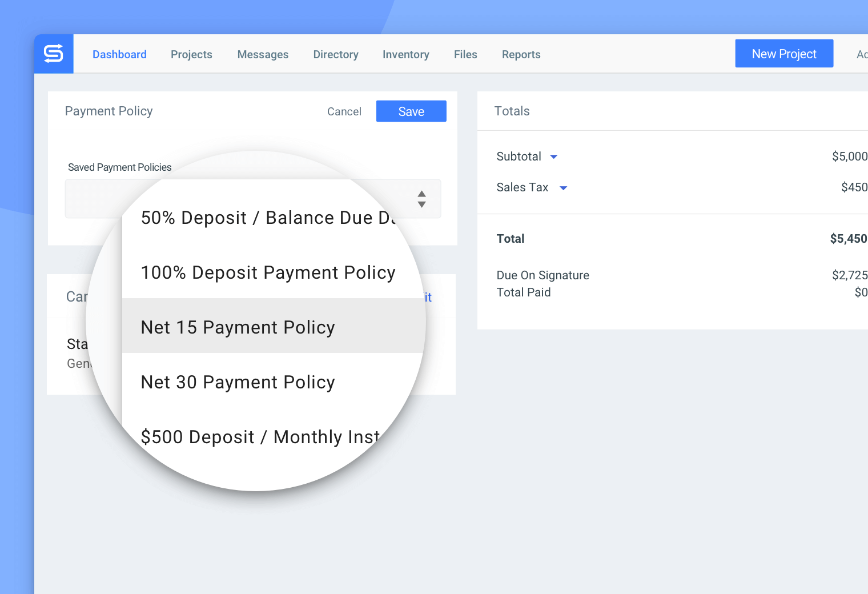
Task: Click the Due On Signature label
Action: (x=543, y=275)
